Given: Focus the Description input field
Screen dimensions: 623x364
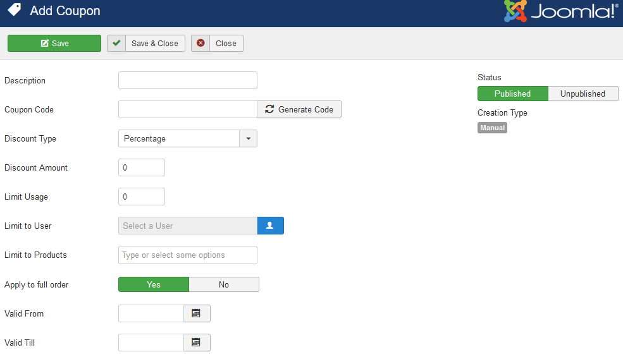Looking at the screenshot, I should click(x=188, y=80).
